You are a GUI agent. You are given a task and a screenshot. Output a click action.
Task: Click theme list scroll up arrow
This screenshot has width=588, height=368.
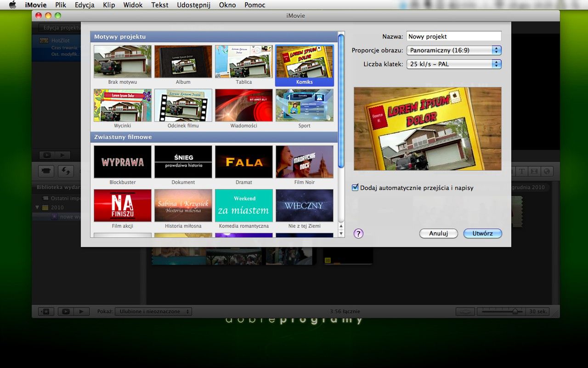click(x=341, y=226)
